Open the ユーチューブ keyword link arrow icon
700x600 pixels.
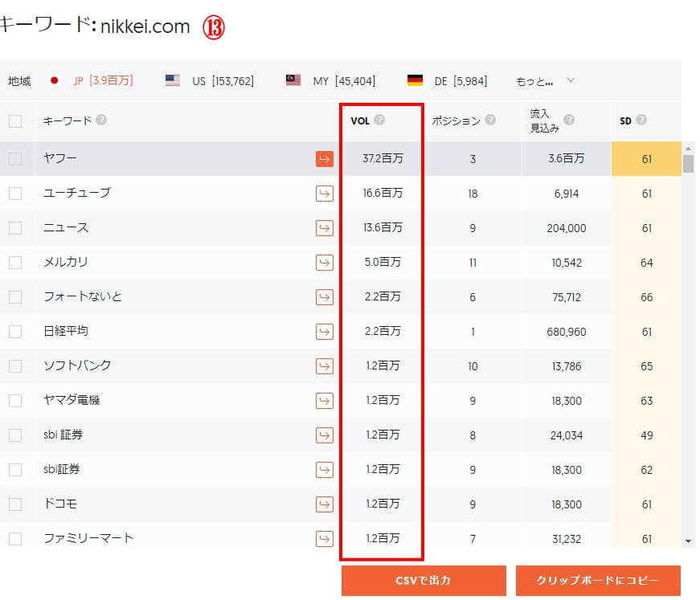(325, 194)
